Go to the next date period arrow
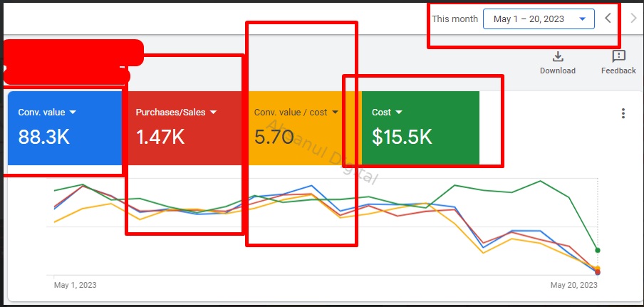The height and width of the screenshot is (307, 644). (x=634, y=19)
